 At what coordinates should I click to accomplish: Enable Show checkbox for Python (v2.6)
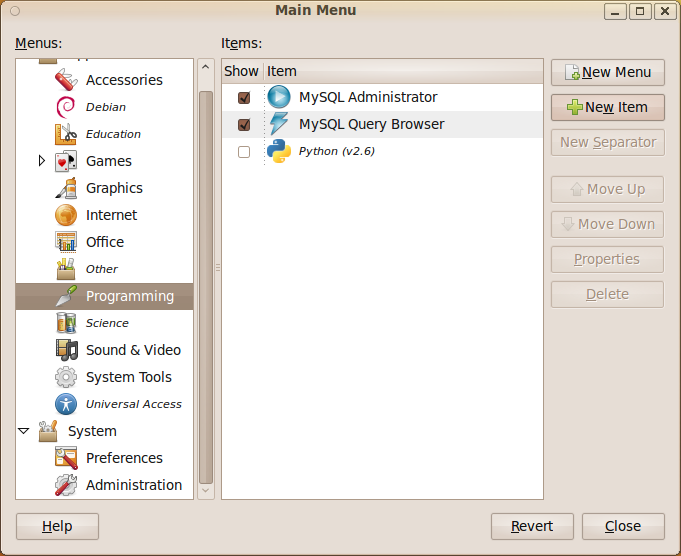coord(244,152)
